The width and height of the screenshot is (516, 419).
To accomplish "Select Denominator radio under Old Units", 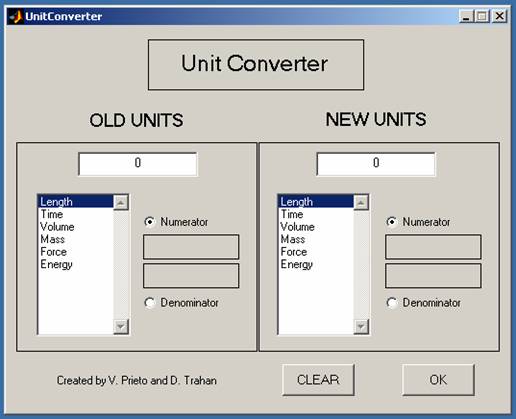I will 150,303.
